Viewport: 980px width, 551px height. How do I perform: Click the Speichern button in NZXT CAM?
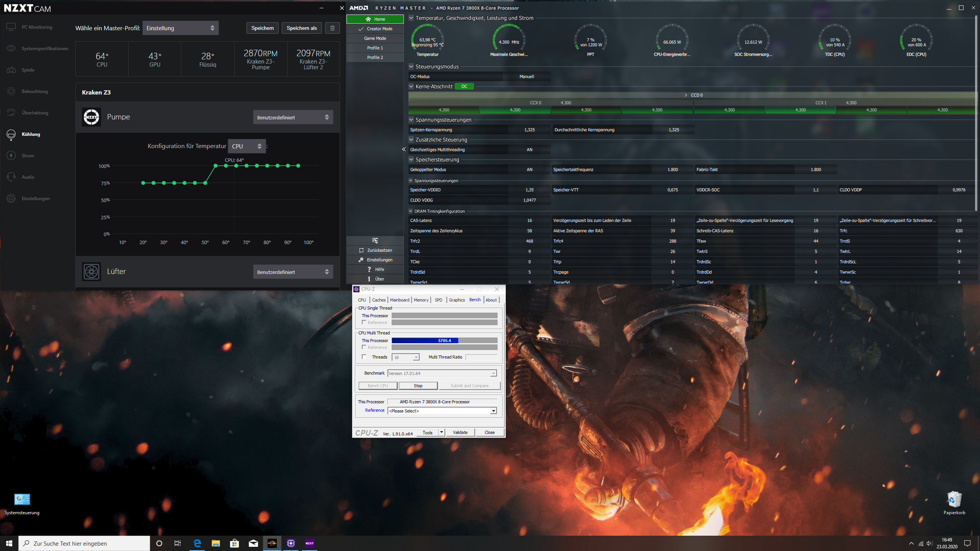pos(262,28)
